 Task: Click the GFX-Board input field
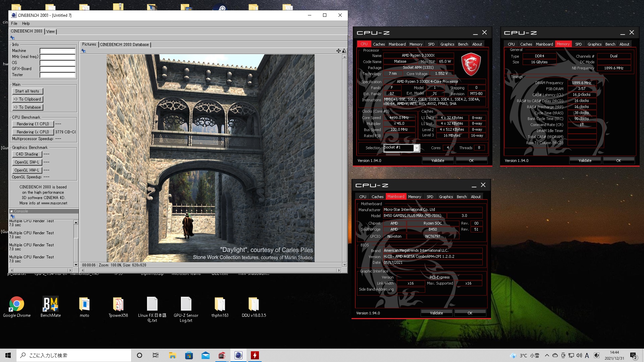click(x=58, y=69)
